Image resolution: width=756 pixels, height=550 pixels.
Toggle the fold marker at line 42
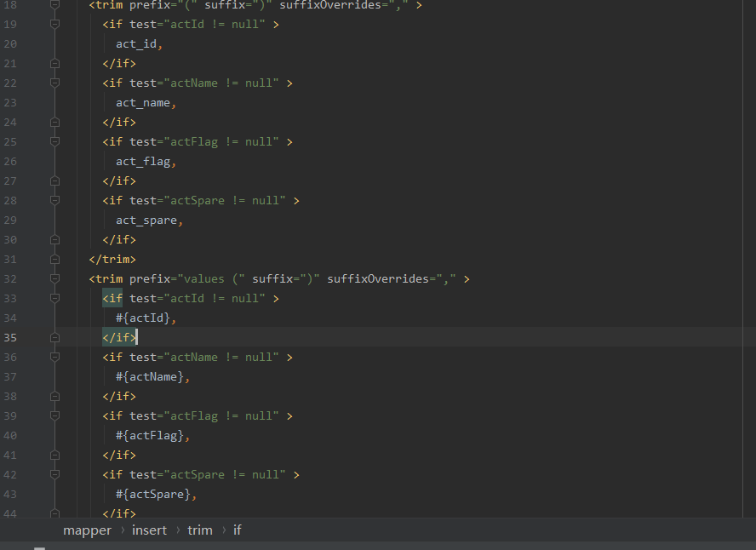tap(55, 474)
